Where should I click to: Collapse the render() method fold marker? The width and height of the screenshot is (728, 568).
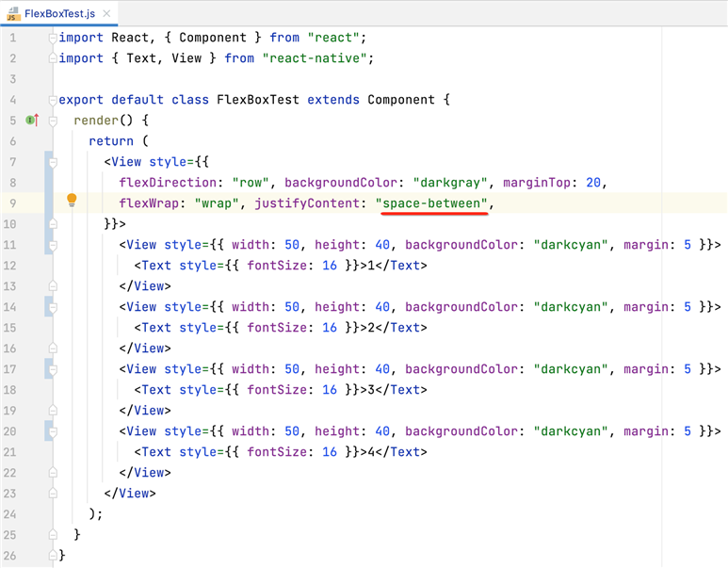[x=54, y=121]
